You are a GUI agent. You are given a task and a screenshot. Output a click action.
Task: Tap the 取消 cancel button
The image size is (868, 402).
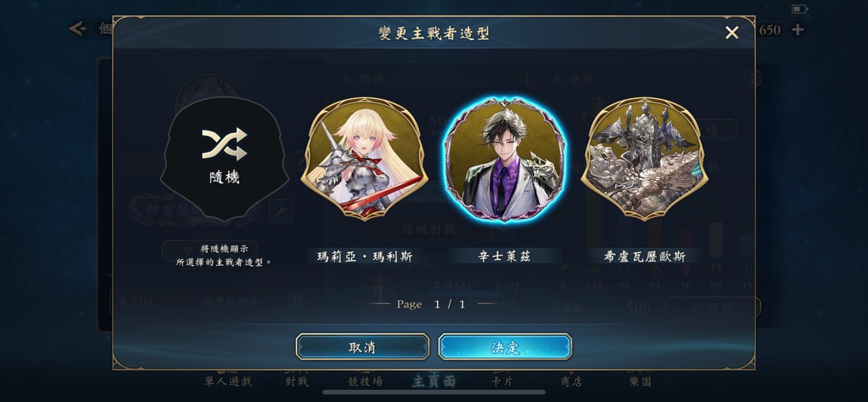tap(362, 347)
